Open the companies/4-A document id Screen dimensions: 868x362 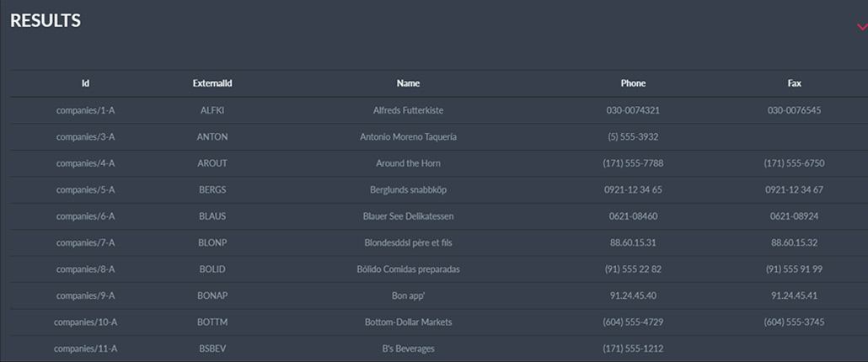(x=85, y=163)
